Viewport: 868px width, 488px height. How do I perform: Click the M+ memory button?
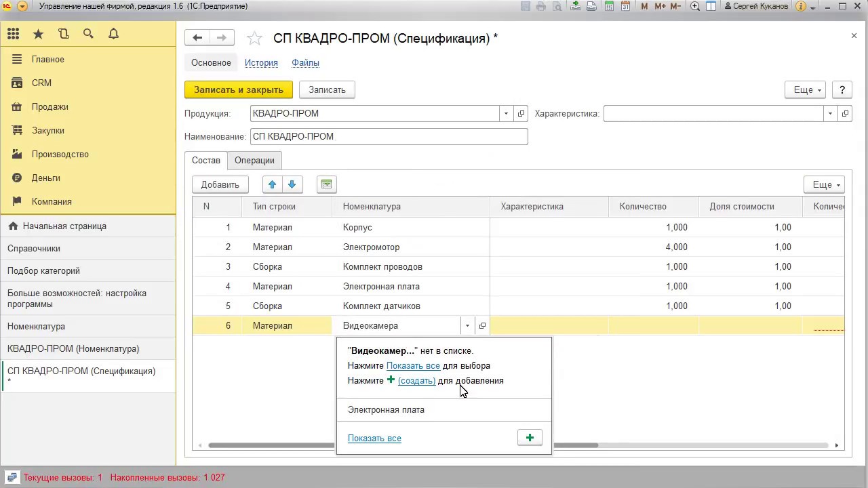tap(660, 6)
